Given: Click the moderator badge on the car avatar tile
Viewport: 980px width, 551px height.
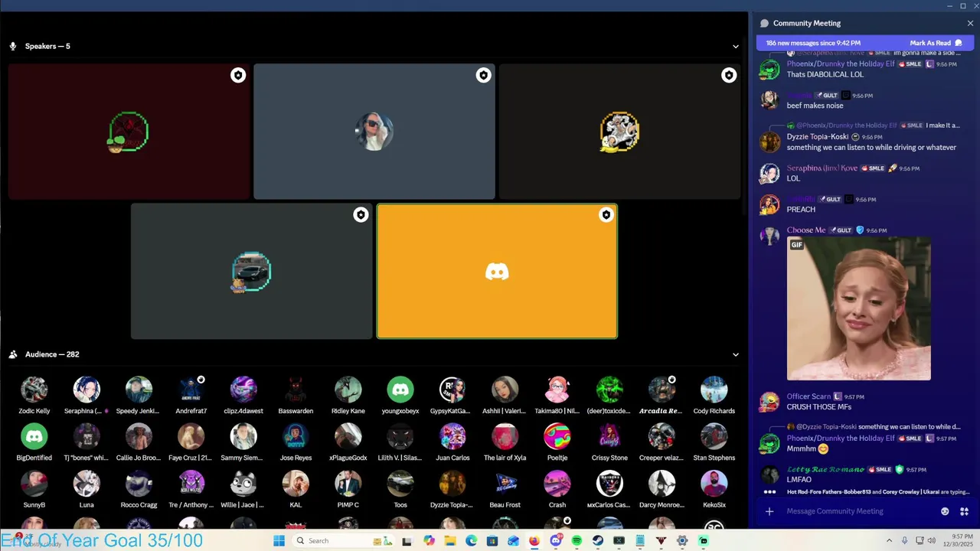Looking at the screenshot, I should [361, 215].
